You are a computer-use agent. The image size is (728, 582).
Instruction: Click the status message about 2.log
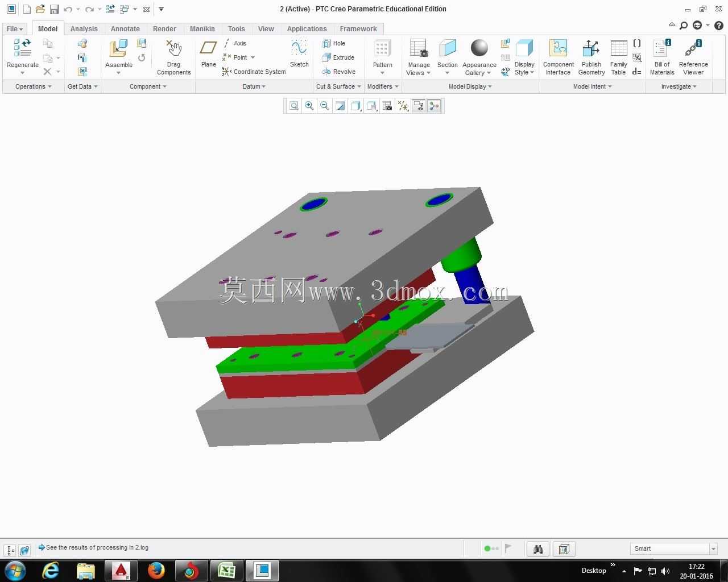[97, 548]
